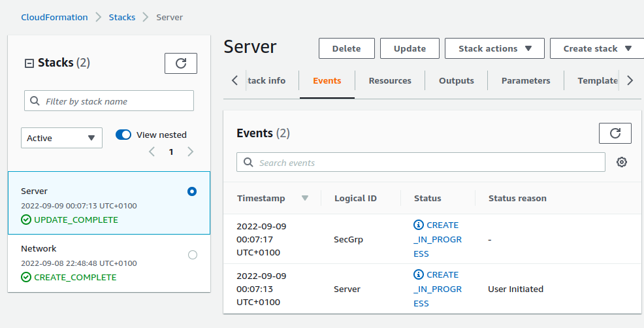The height and width of the screenshot is (328, 644).
Task: Click Server breadcrumb text
Action: point(170,17)
